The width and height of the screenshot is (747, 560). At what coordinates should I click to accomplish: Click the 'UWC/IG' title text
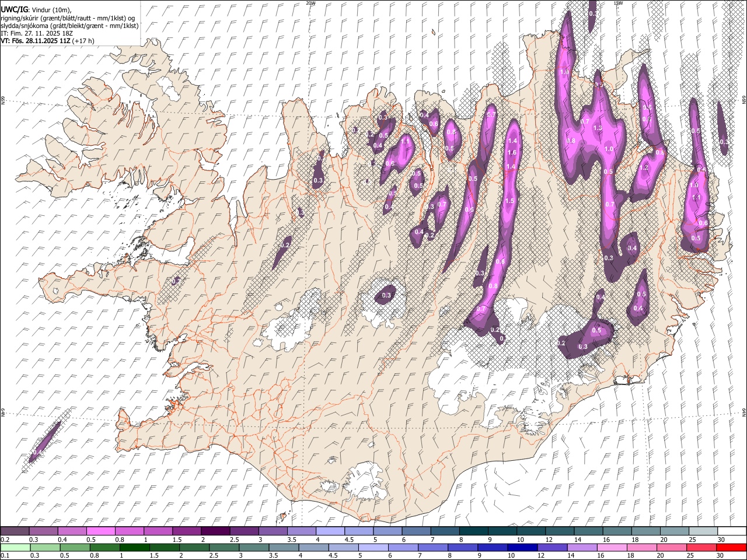pos(14,9)
